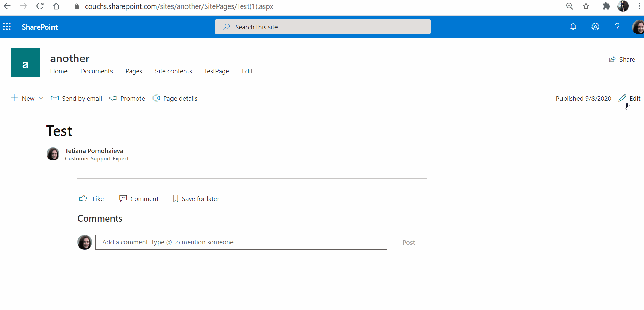The image size is (644, 310).
Task: Click the teal 'a' site logo
Action: (25, 63)
